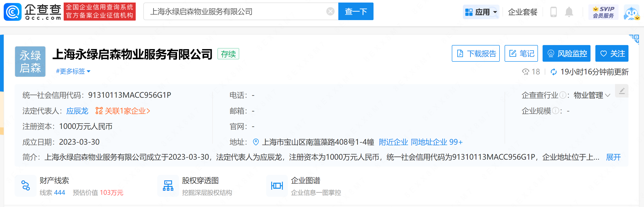Click the address location pin icon
The width and height of the screenshot is (644, 207).
pos(255,142)
